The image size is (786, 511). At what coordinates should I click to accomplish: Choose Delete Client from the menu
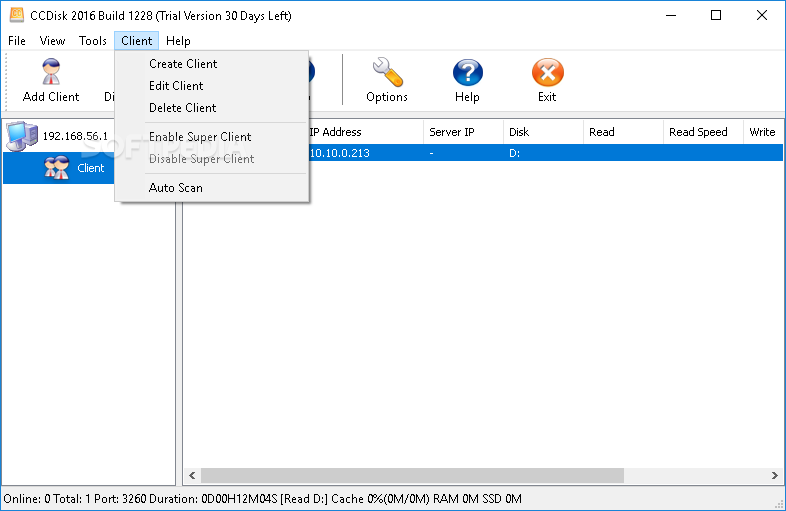pos(211,108)
